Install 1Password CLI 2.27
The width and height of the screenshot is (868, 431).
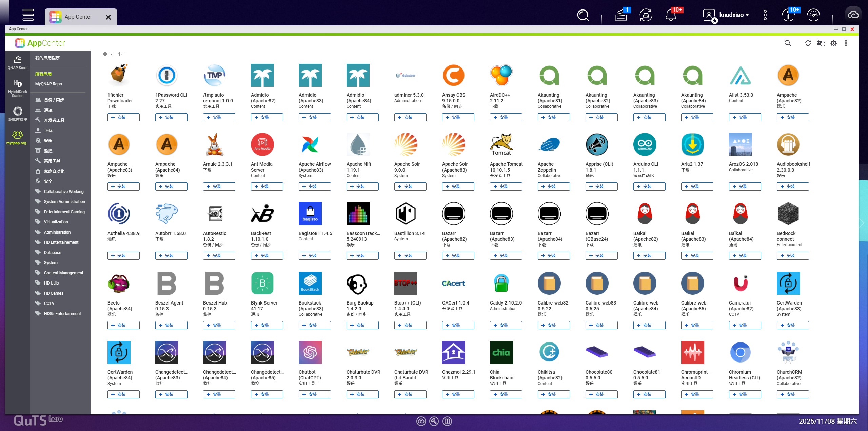[x=171, y=117]
